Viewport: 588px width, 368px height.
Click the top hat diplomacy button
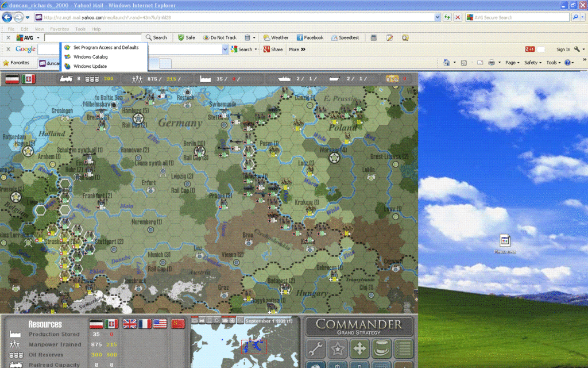(x=382, y=349)
